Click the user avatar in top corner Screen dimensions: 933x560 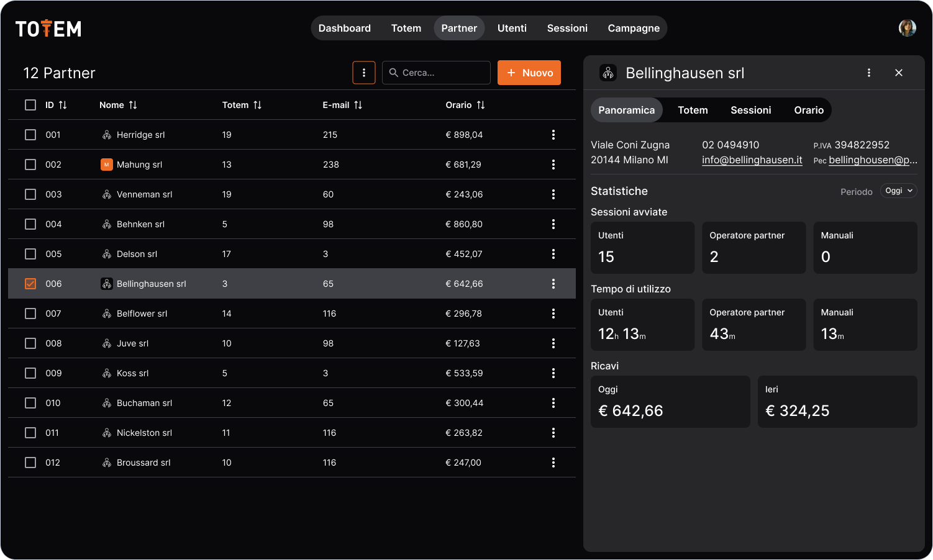pos(908,28)
